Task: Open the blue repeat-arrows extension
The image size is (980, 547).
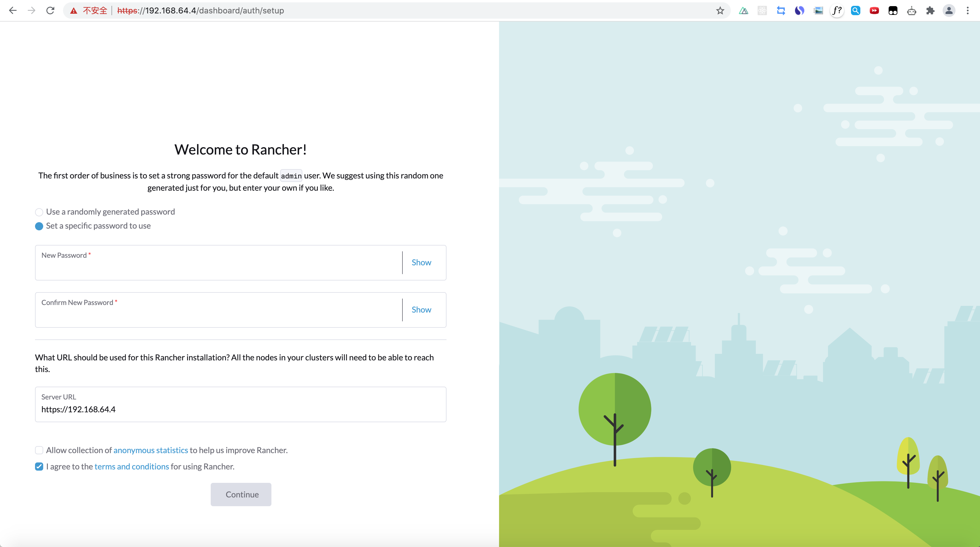Action: pyautogui.click(x=781, y=11)
